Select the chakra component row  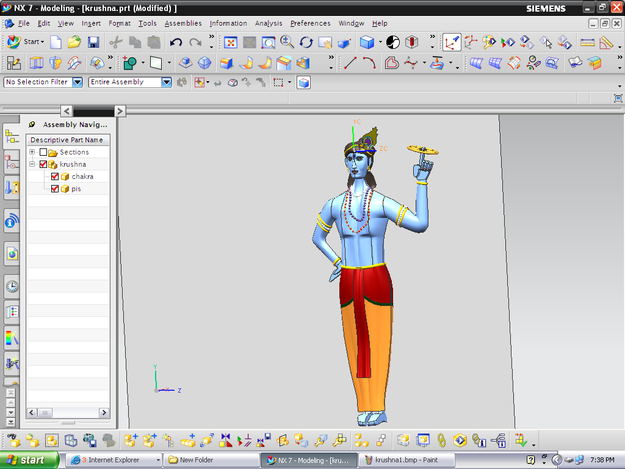point(68,177)
